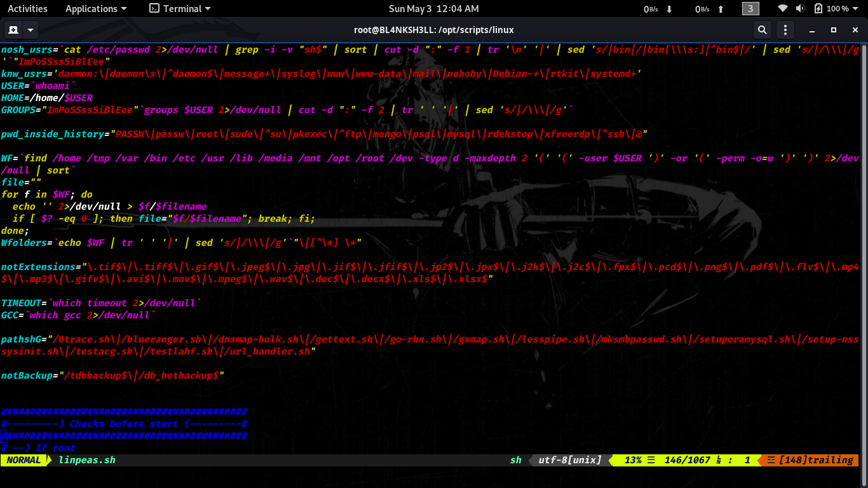Click the Wi-Fi network icon
Viewport: 868px width, 488px height.
point(783,9)
